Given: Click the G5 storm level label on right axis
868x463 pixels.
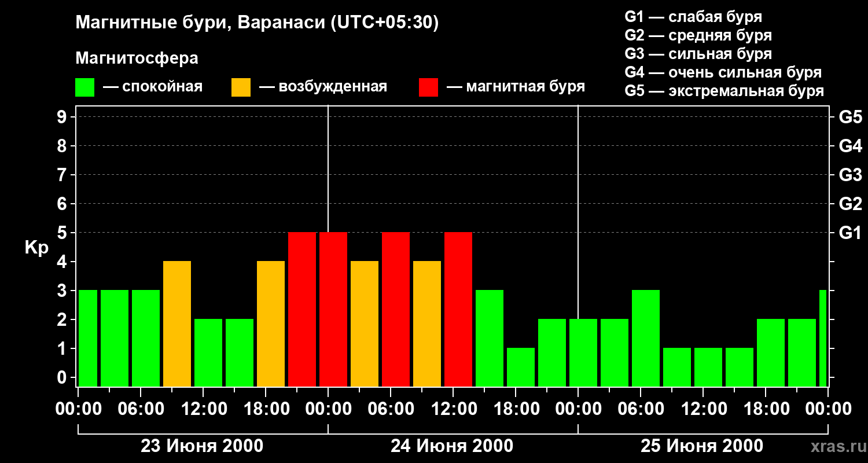Looking at the screenshot, I should coord(850,117).
